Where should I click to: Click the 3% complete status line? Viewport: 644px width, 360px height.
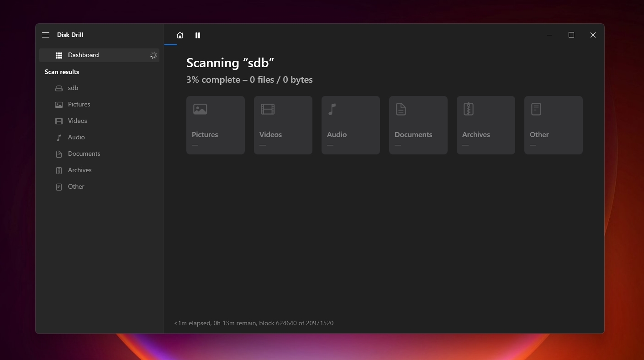[249, 79]
